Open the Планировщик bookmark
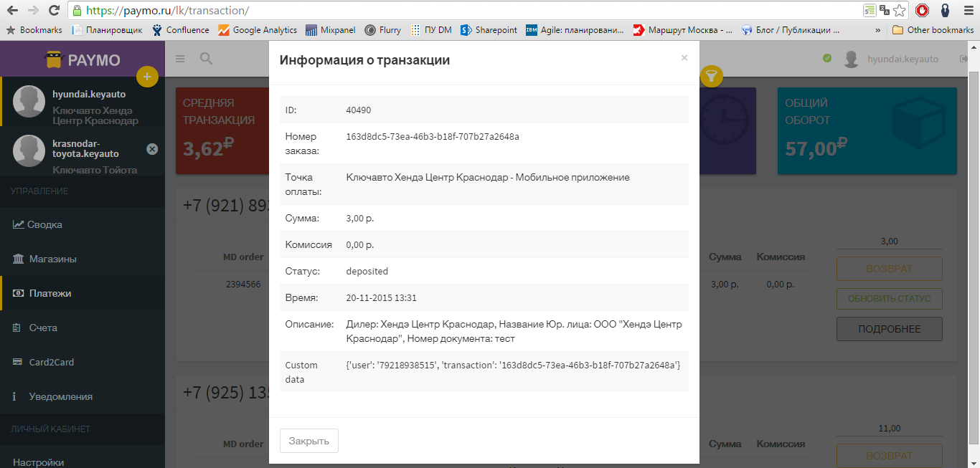The width and height of the screenshot is (980, 468). pyautogui.click(x=108, y=30)
